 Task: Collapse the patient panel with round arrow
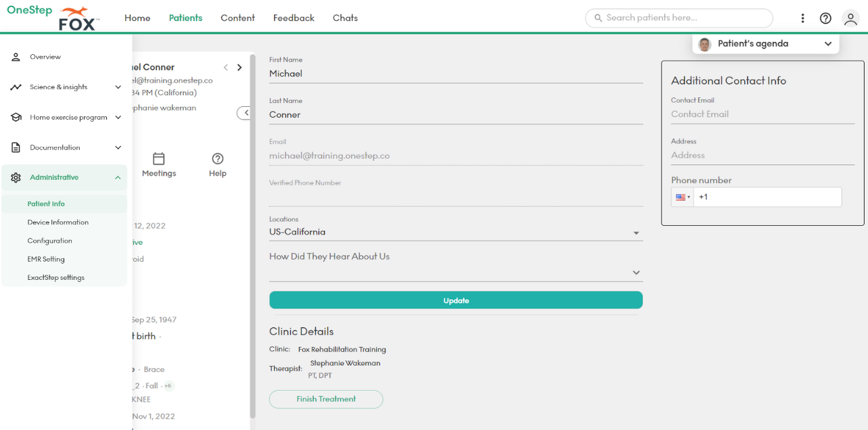pyautogui.click(x=245, y=113)
